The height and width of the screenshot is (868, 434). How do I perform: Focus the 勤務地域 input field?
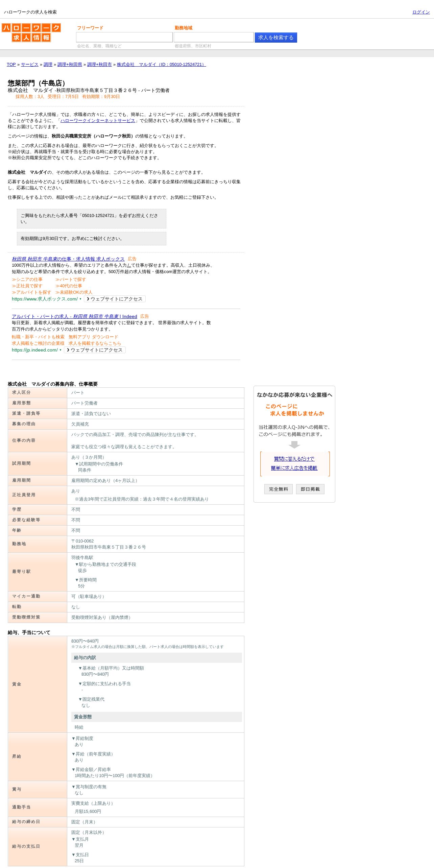214,37
